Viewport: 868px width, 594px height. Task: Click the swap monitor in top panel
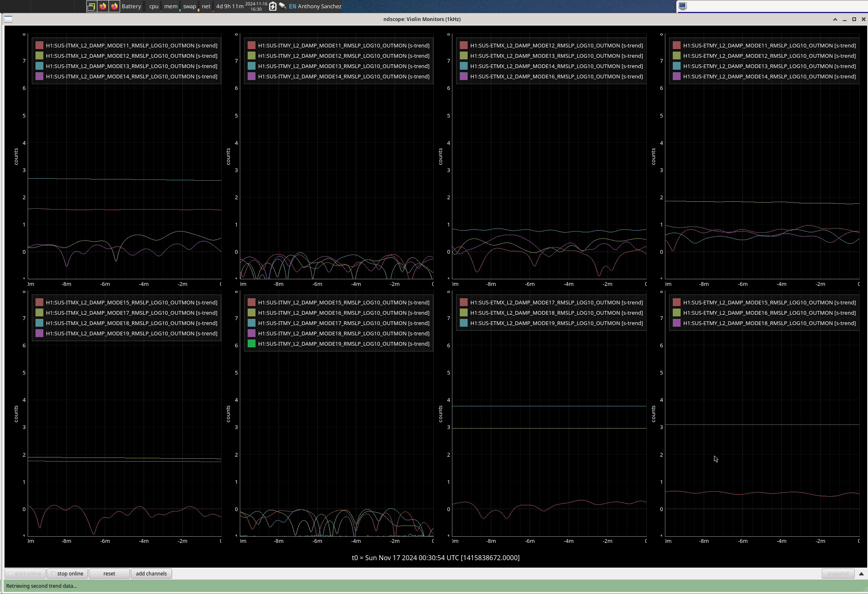pyautogui.click(x=190, y=6)
